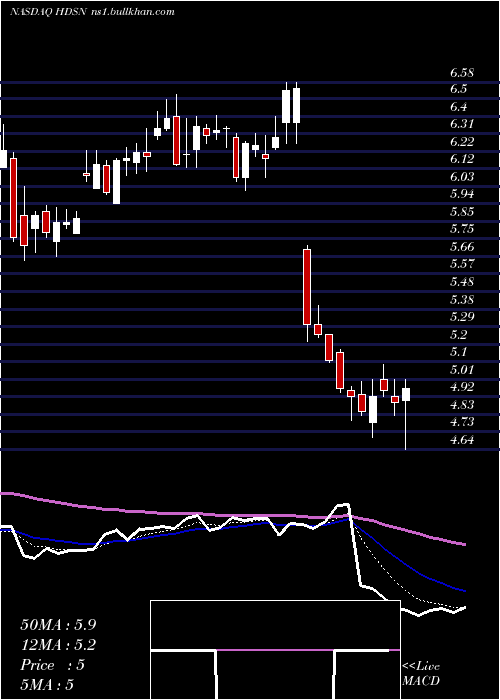Image resolution: width=500 pixels, height=700 pixels.
Task: Click the 5.29 price axis label
Action: [462, 317]
